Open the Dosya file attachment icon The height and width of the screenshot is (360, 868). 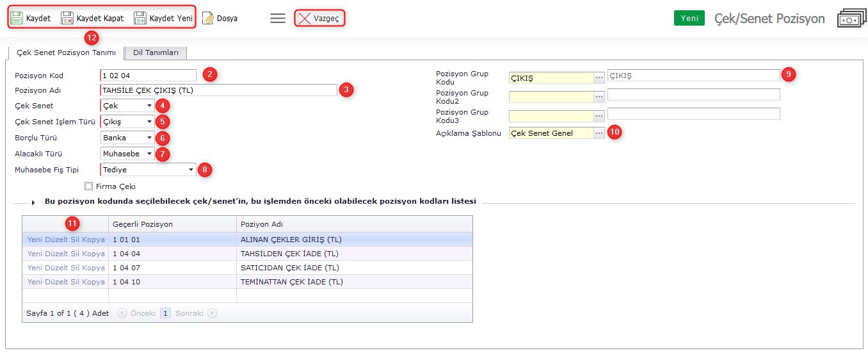pyautogui.click(x=208, y=19)
